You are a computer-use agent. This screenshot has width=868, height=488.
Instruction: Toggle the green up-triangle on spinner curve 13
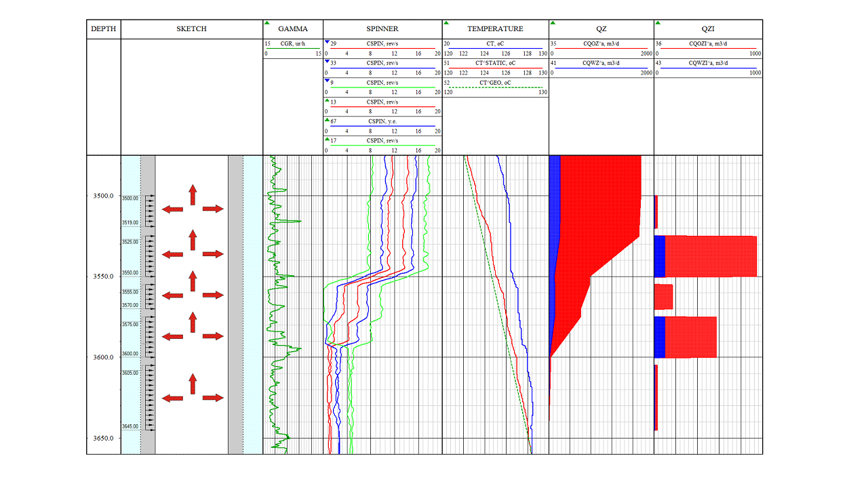click(327, 101)
